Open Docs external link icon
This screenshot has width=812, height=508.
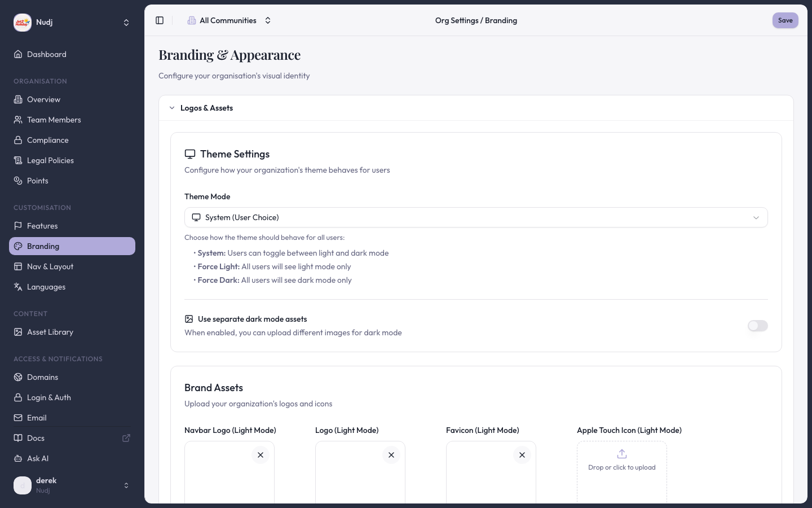point(126,438)
